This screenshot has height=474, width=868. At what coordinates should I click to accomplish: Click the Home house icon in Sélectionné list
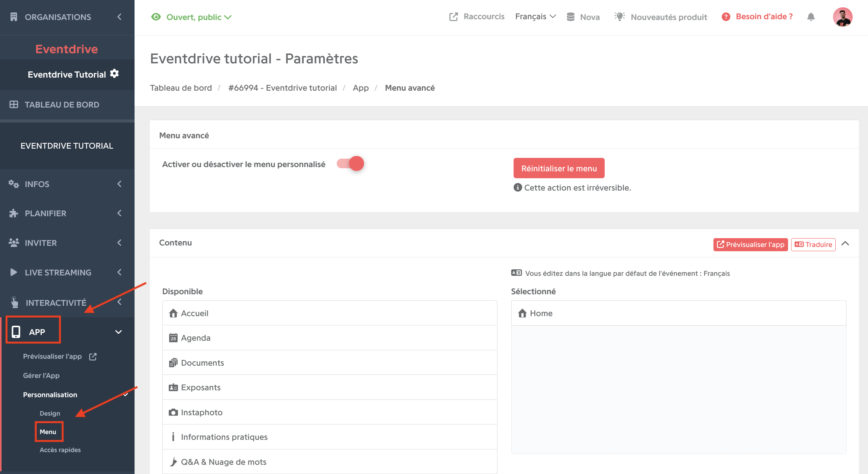[x=522, y=313]
